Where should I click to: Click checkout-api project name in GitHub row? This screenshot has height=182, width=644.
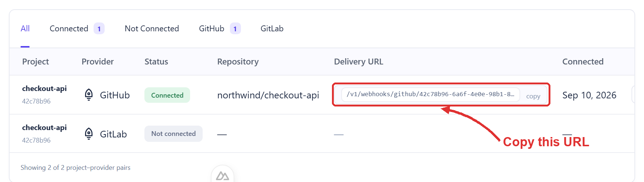click(x=44, y=88)
